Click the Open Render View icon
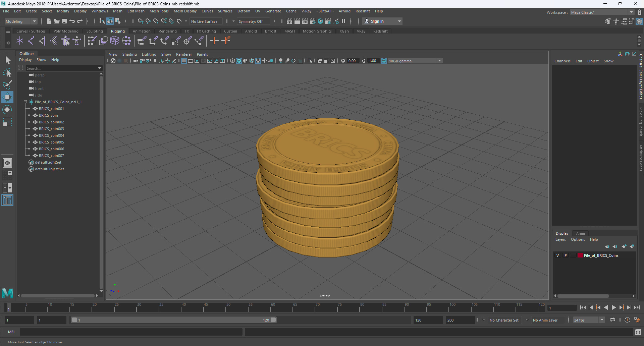644x346 pixels. (289, 21)
